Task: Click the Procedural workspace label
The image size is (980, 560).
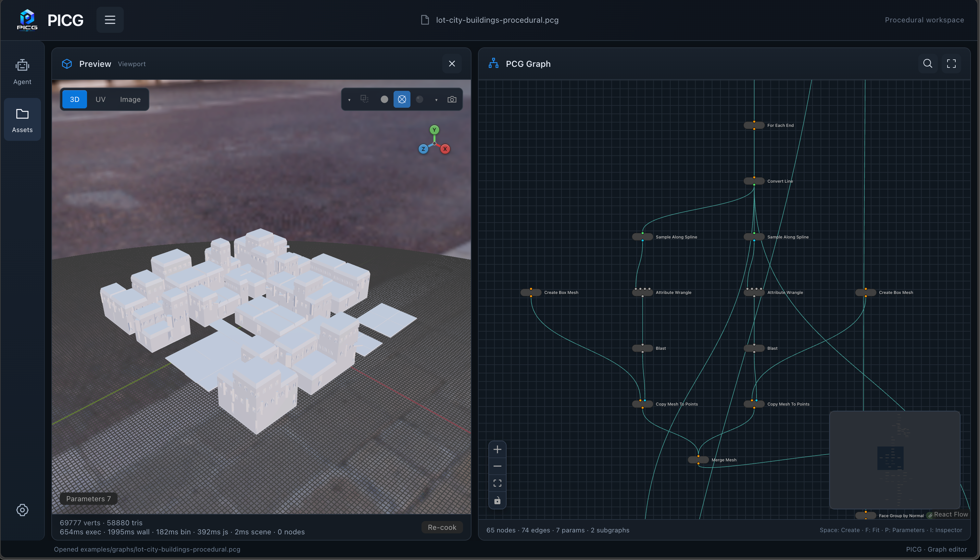Action: click(x=924, y=20)
